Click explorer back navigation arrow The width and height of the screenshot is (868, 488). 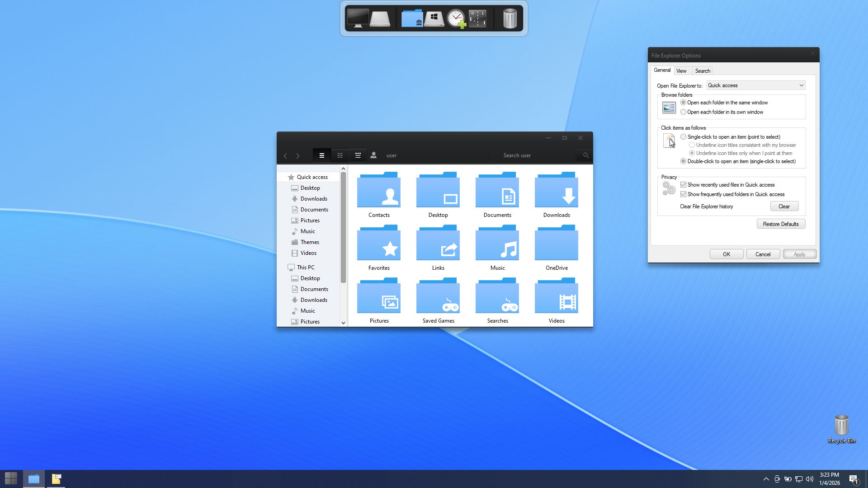click(x=285, y=156)
